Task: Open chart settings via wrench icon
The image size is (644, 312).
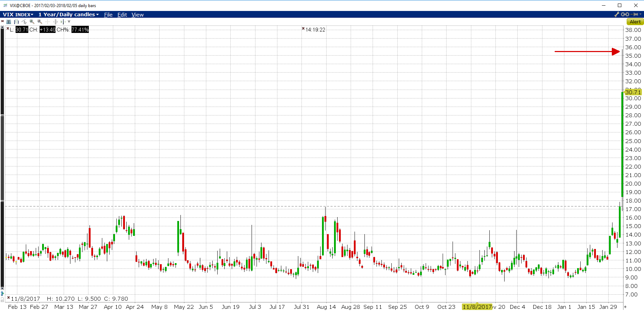Action: coord(617,14)
